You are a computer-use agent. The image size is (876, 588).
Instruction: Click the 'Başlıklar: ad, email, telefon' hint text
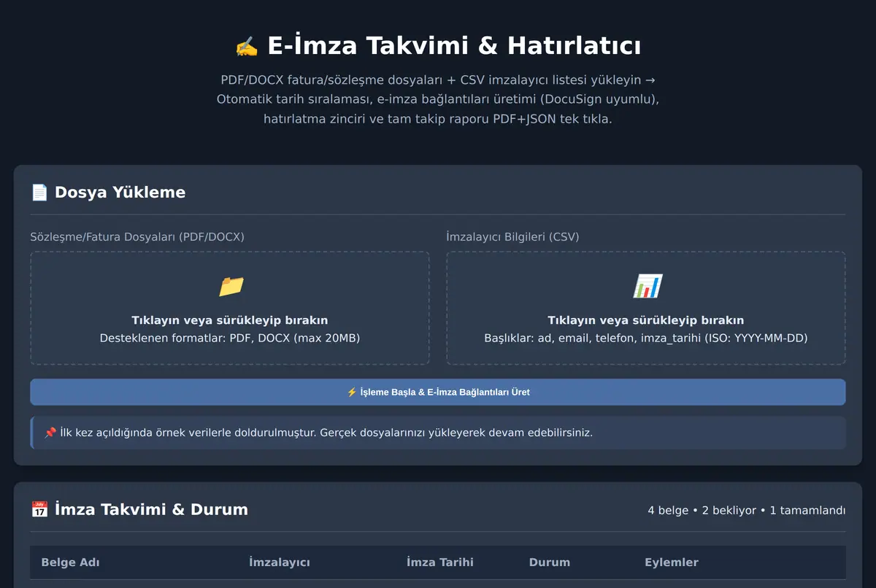click(x=646, y=339)
